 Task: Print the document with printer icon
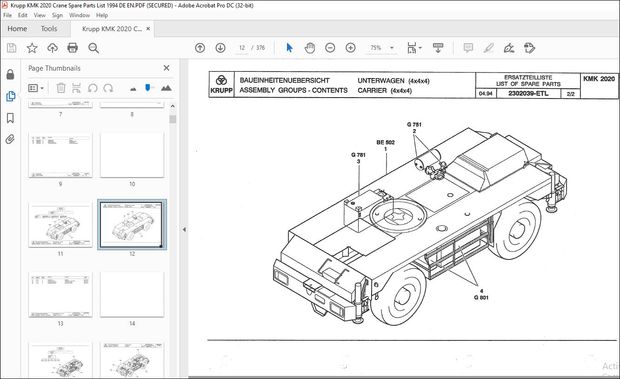[73, 48]
